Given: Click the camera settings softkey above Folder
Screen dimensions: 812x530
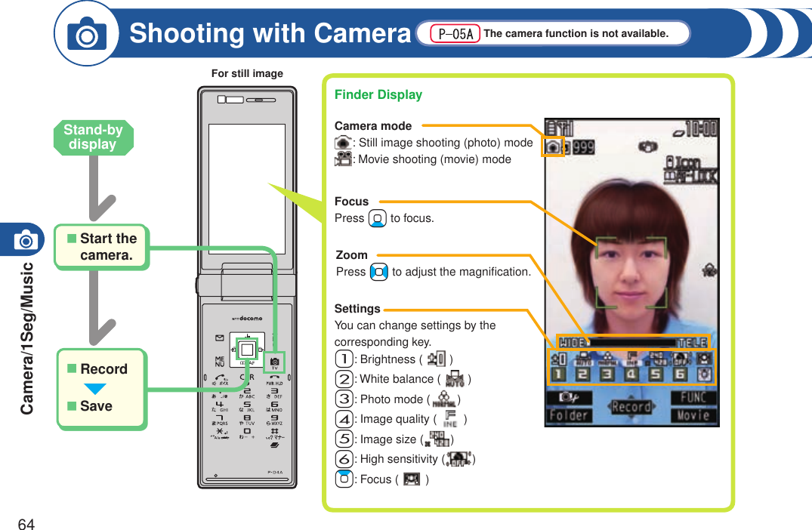Looking at the screenshot, I should [x=569, y=397].
